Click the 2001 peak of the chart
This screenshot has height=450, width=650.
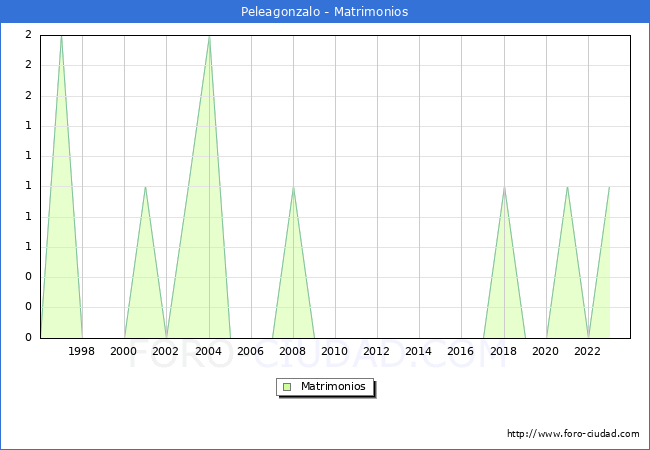[x=146, y=187]
